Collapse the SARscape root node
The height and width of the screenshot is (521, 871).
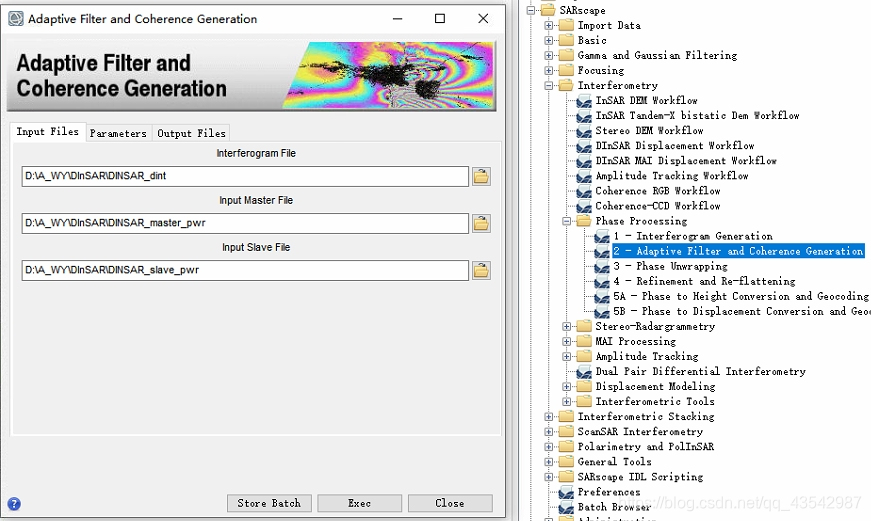point(531,10)
